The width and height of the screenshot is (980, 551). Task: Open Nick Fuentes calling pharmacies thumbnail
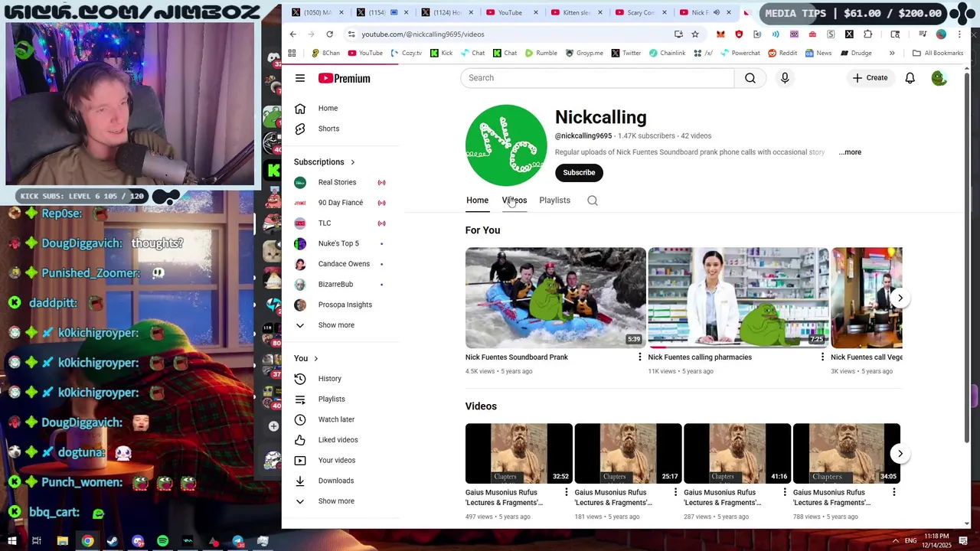(x=738, y=298)
